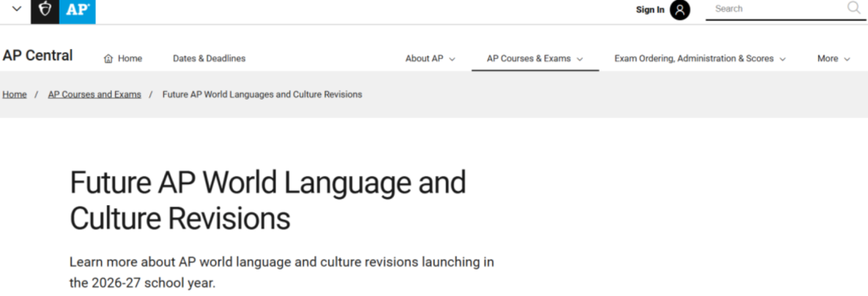Click AP Courses and Exams breadcrumb link
This screenshot has width=868, height=296.
pyautogui.click(x=95, y=94)
